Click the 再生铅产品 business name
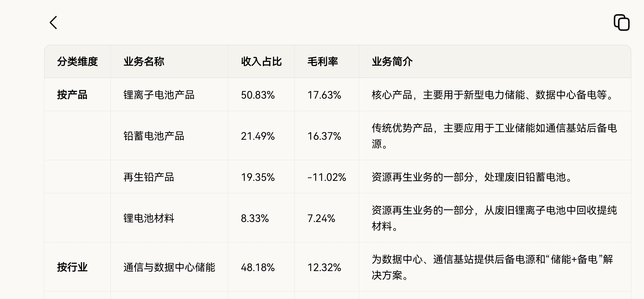 149,177
